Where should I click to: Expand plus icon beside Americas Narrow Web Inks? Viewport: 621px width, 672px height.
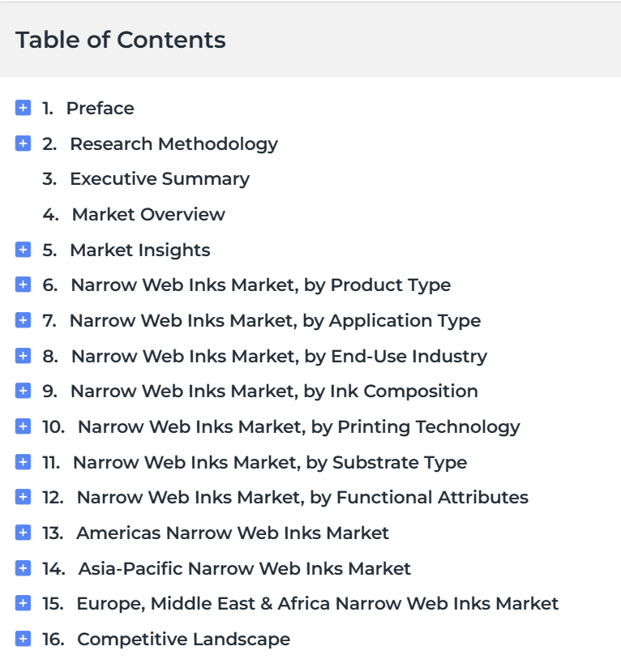point(23,533)
